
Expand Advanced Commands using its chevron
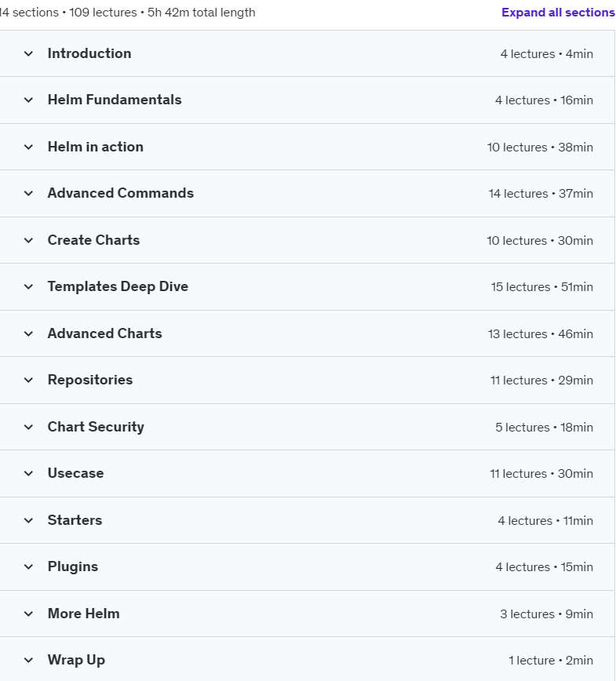[x=28, y=193]
